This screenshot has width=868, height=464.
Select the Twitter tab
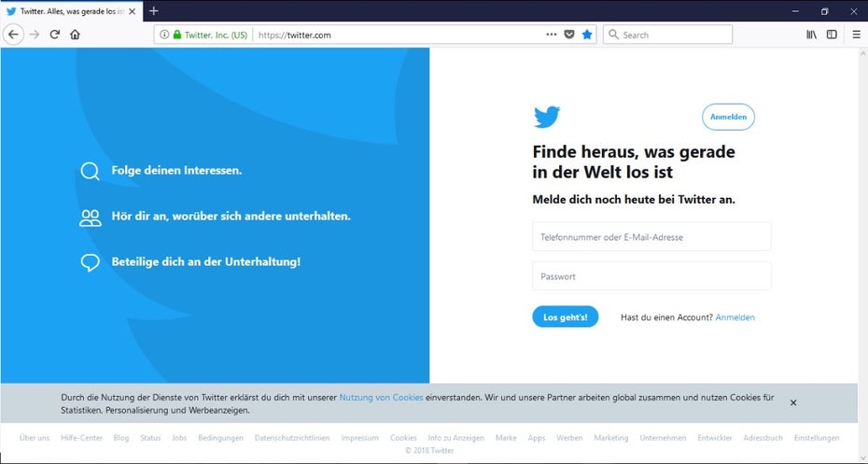(x=72, y=11)
